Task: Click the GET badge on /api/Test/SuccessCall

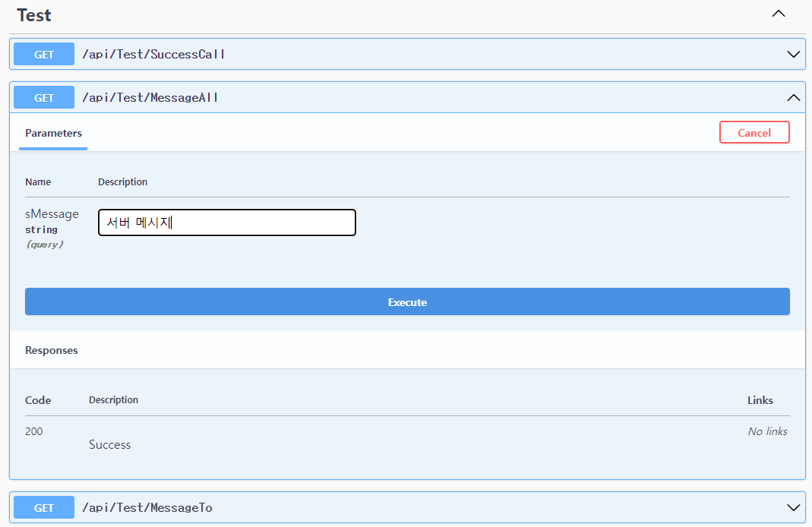Action: click(43, 54)
